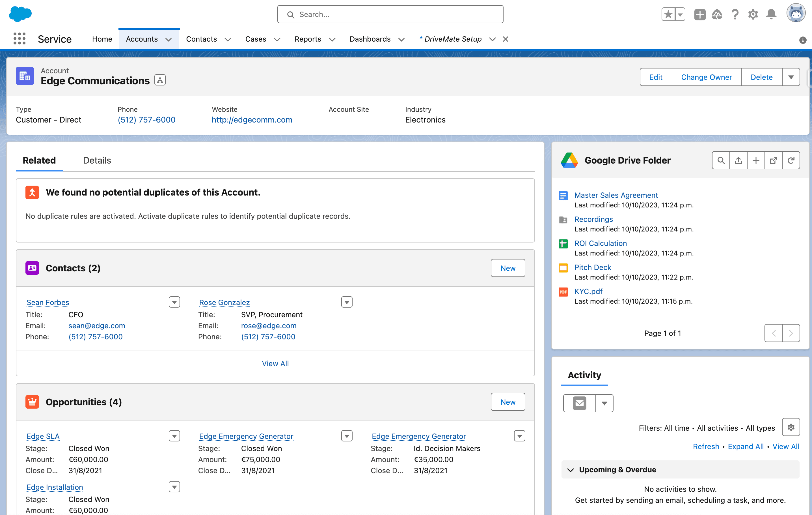Open the Activity timeline settings gear
The image size is (812, 515).
[791, 427]
